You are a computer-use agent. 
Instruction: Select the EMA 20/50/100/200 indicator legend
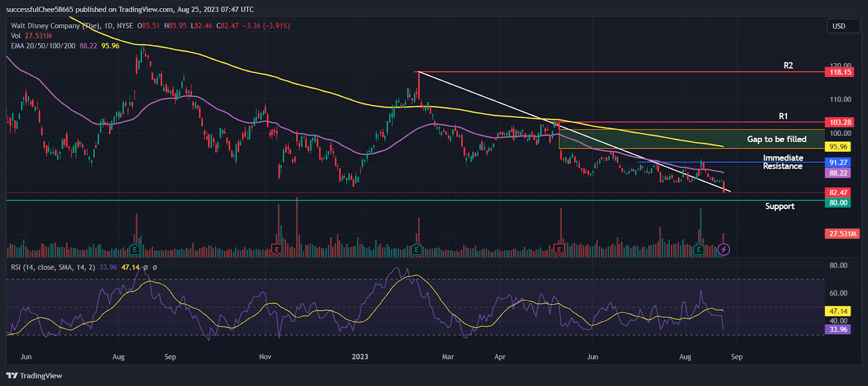[43, 46]
